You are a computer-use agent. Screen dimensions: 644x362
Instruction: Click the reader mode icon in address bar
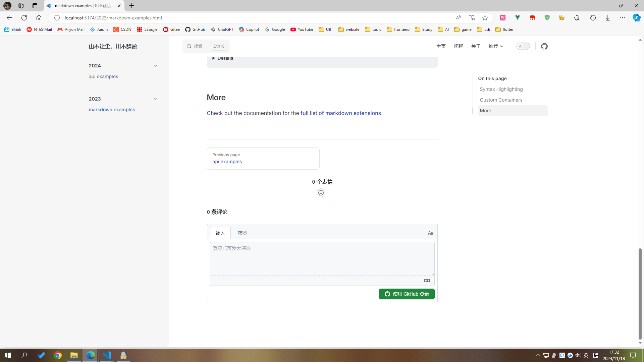472,18
